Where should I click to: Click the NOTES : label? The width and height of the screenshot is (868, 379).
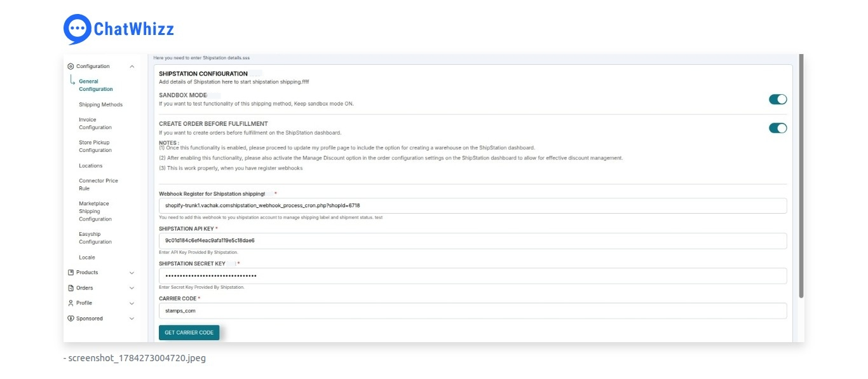(169, 143)
